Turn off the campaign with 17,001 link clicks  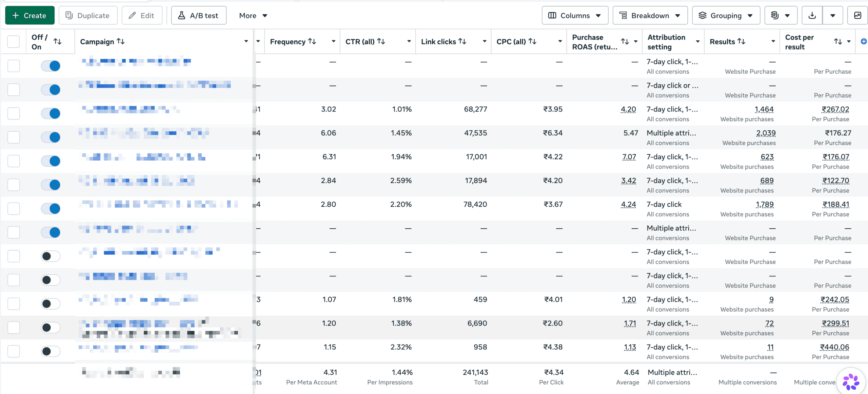(x=51, y=161)
